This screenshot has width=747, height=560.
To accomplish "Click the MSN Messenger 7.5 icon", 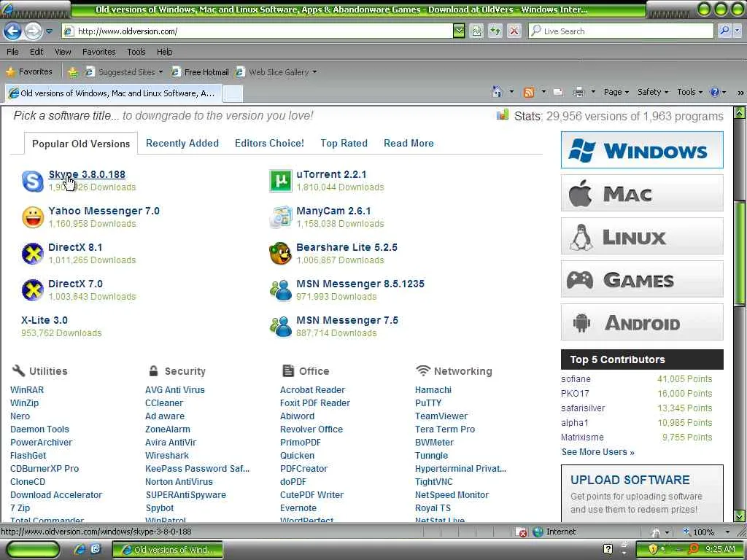I will [281, 326].
